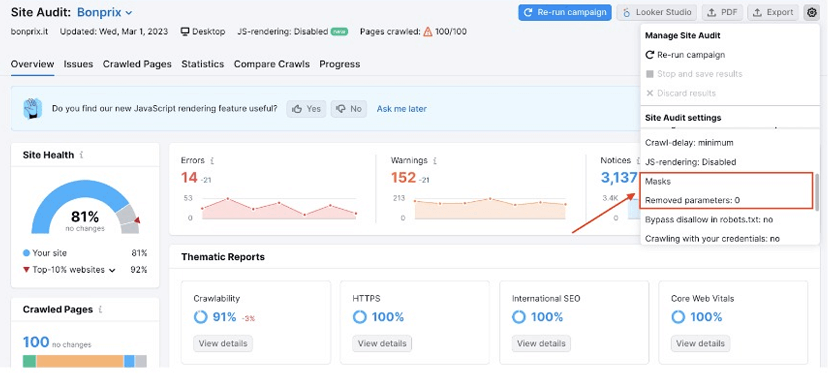
Task: Open Site Health info icon
Action: click(x=81, y=155)
